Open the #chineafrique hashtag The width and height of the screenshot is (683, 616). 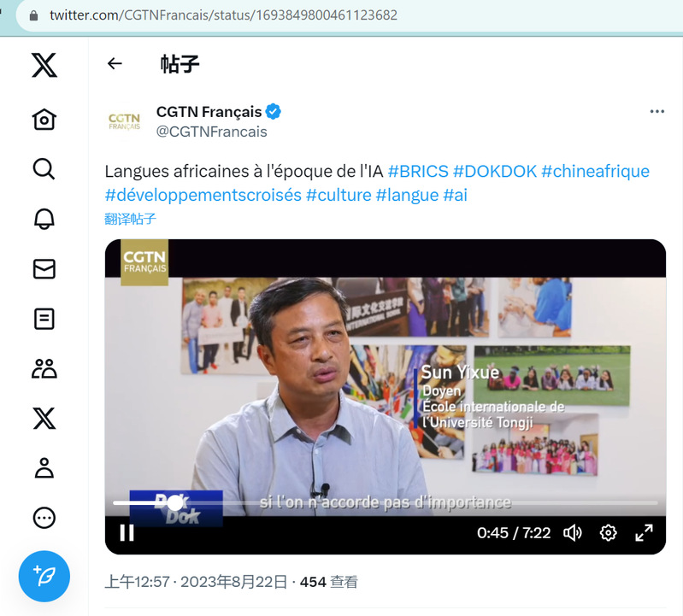[x=596, y=171]
